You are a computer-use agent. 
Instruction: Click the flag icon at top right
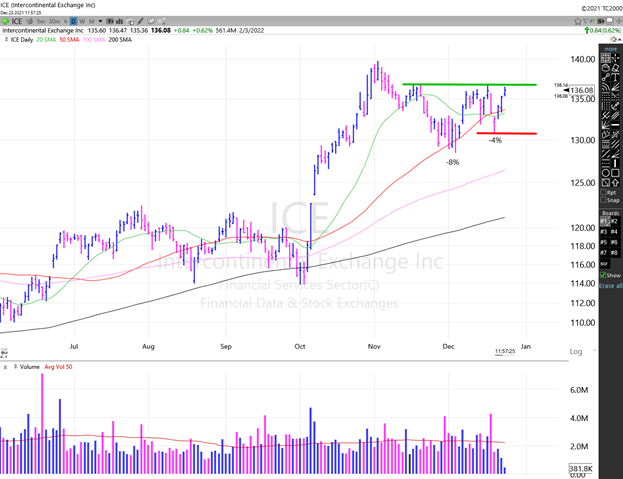586,21
